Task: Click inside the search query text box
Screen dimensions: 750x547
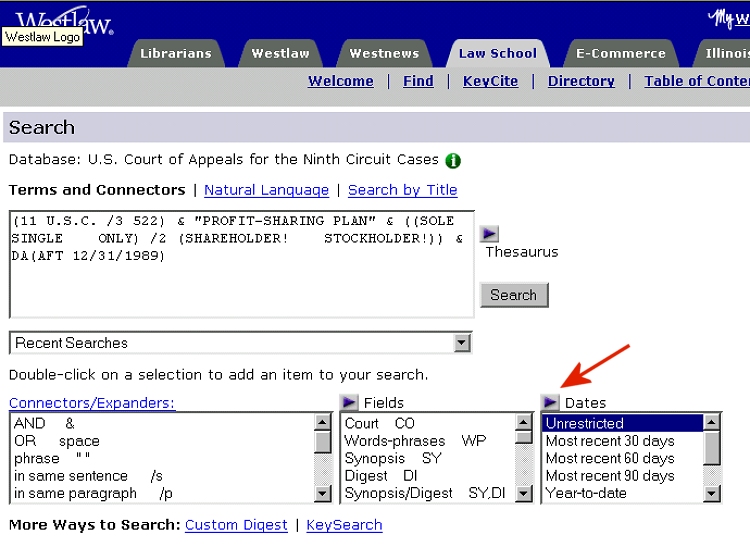Action: pos(242,264)
